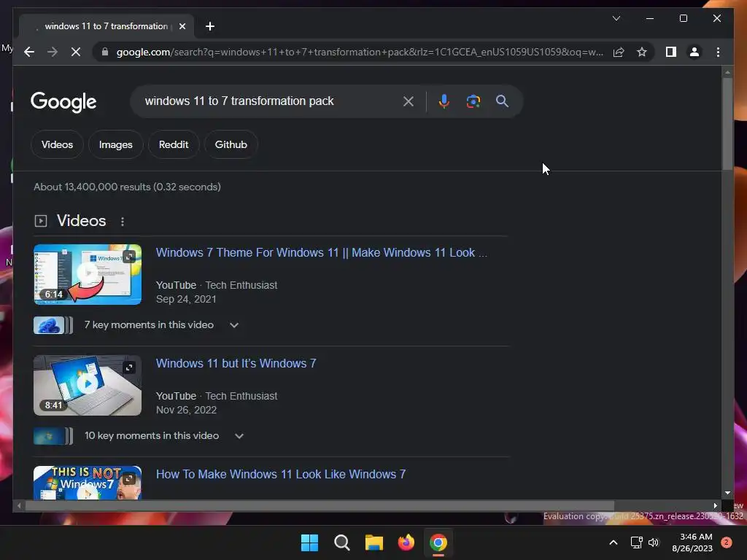This screenshot has width=747, height=560.
Task: Start a voice search with the microphone
Action: (x=444, y=101)
